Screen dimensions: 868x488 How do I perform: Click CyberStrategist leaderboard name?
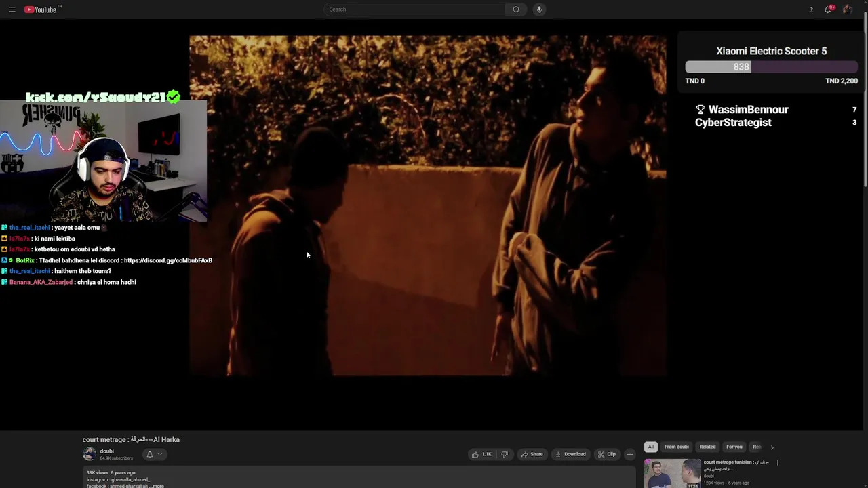tap(733, 123)
